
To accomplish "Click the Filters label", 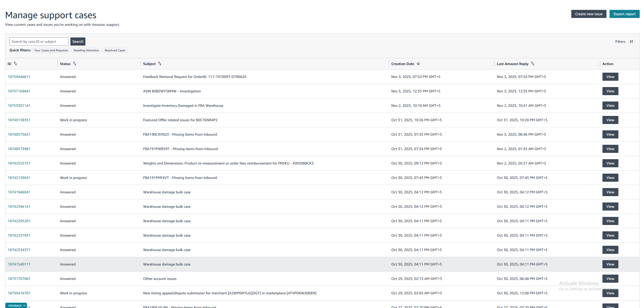I will coord(620,42).
